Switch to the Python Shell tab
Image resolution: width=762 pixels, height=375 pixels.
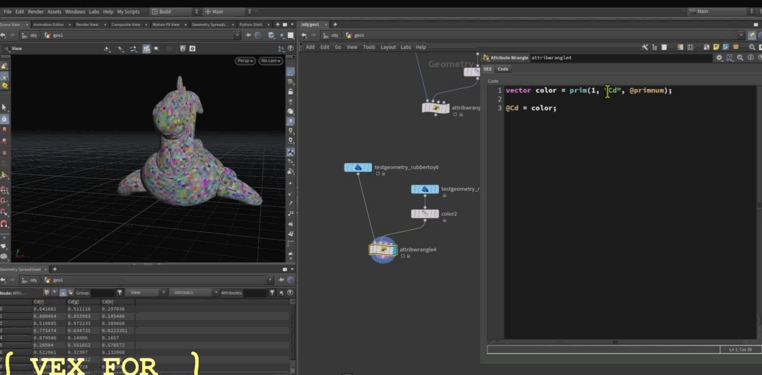(x=252, y=24)
